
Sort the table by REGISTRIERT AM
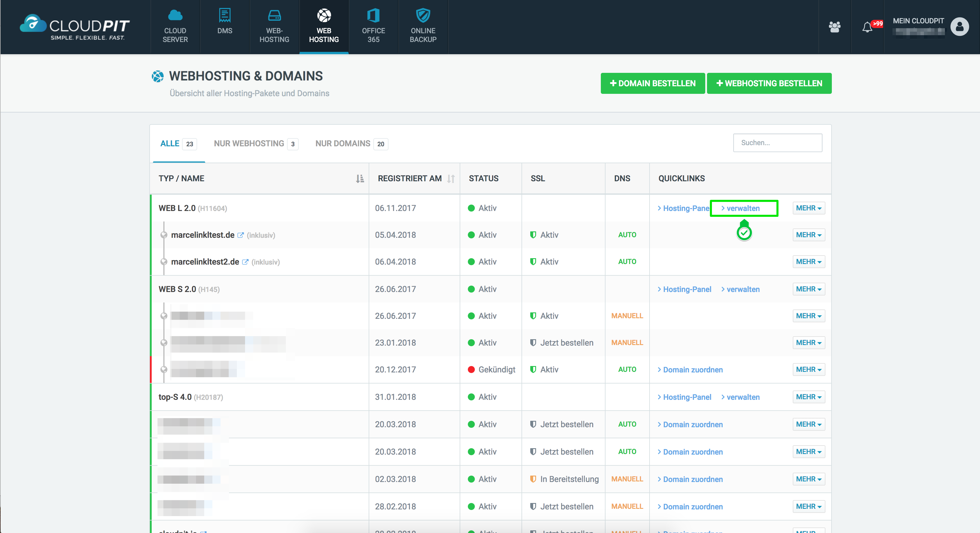point(451,178)
